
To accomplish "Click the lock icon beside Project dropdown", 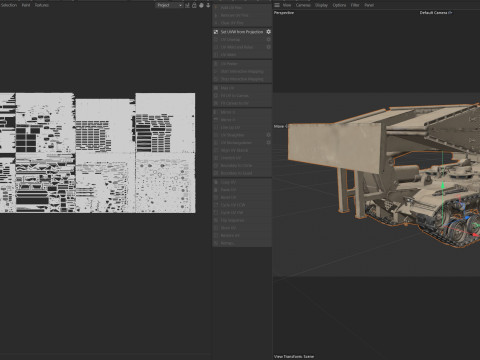I will pos(194,5).
